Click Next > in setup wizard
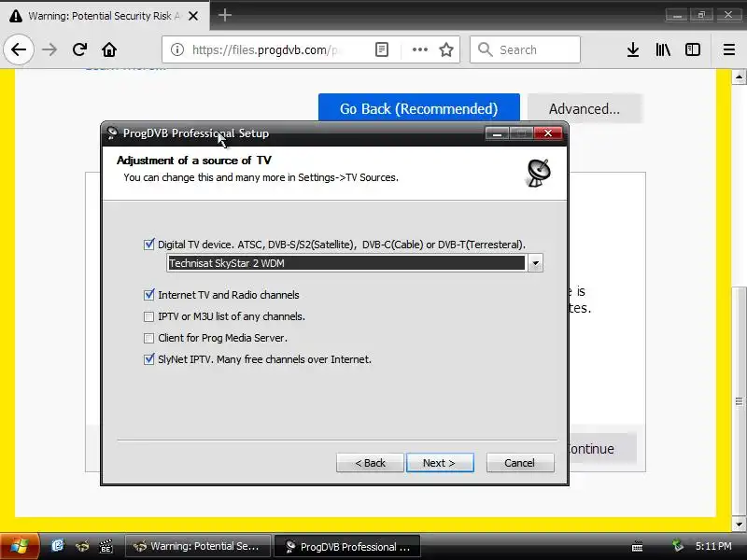 pos(439,463)
